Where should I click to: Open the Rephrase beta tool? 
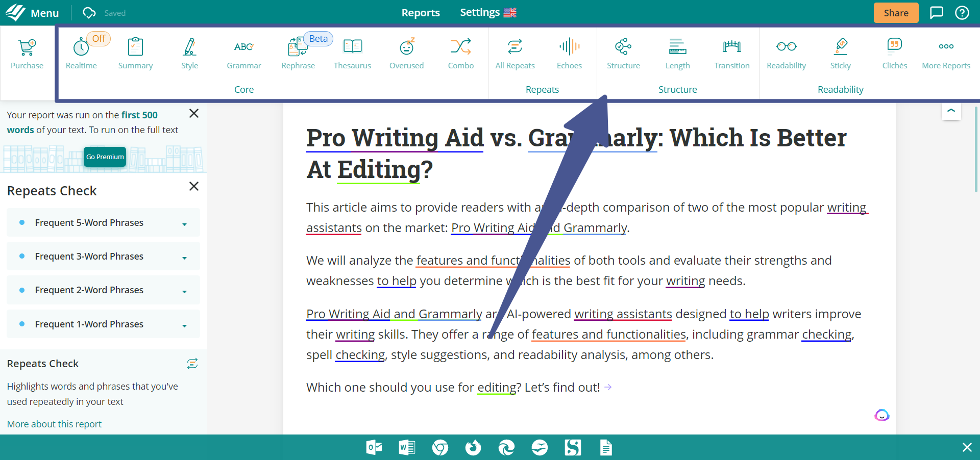click(298, 53)
